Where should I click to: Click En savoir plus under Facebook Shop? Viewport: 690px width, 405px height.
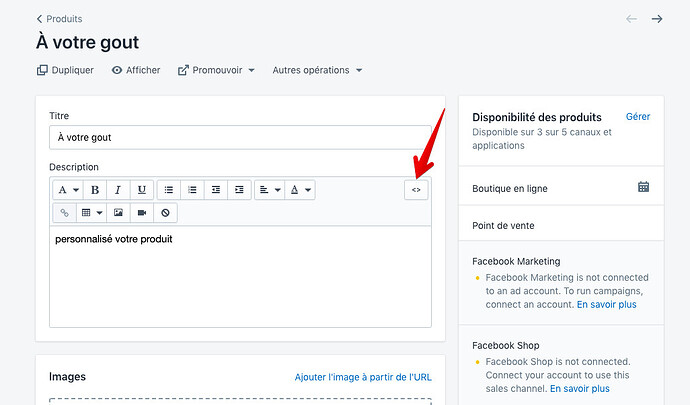tap(580, 389)
